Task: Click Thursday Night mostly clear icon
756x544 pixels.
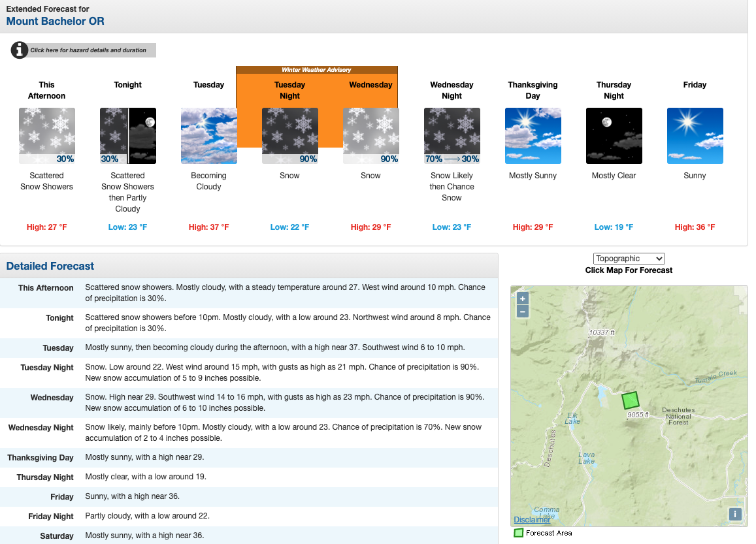Action: [x=614, y=136]
